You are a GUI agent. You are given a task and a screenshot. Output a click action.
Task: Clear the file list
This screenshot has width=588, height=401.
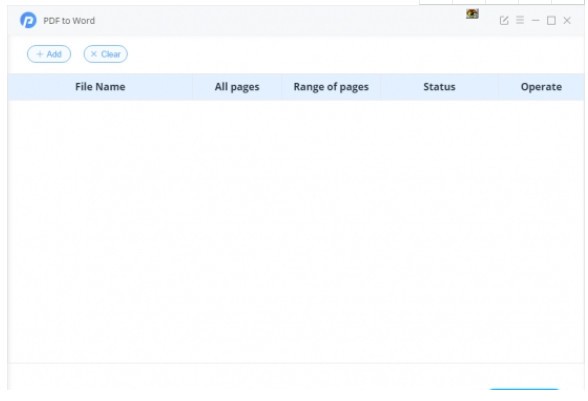pos(105,54)
